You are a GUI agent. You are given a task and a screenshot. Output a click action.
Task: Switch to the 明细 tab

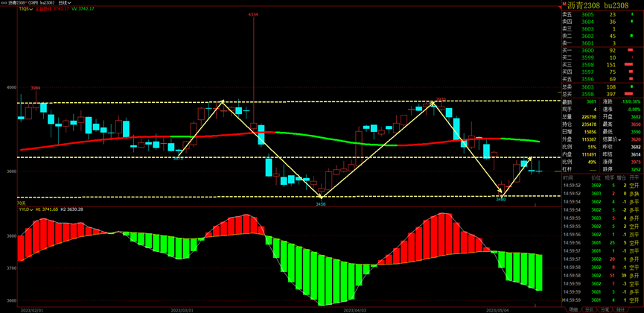point(573,309)
